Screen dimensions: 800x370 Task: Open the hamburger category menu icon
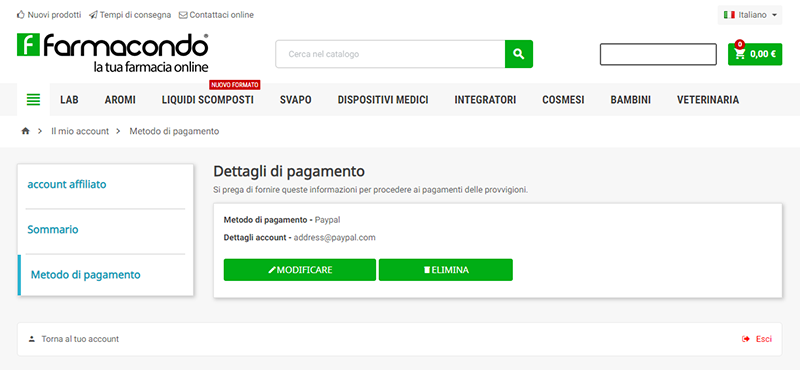pyautogui.click(x=33, y=100)
